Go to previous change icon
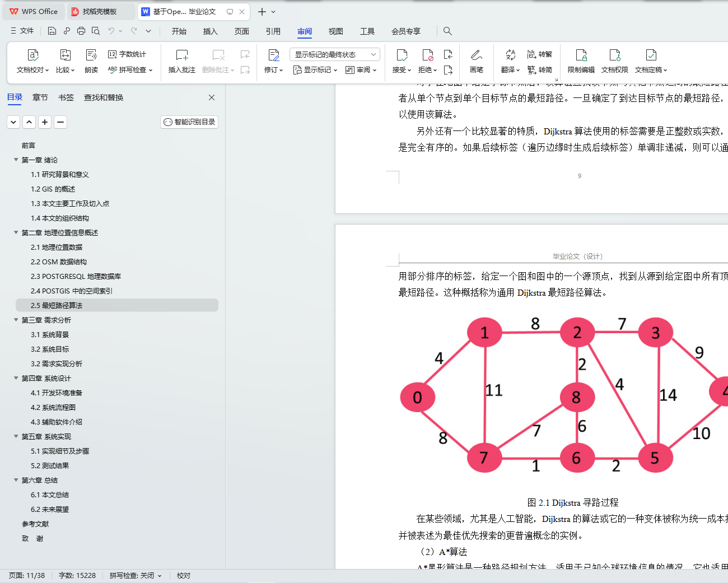This screenshot has height=583, width=728. [x=448, y=54]
